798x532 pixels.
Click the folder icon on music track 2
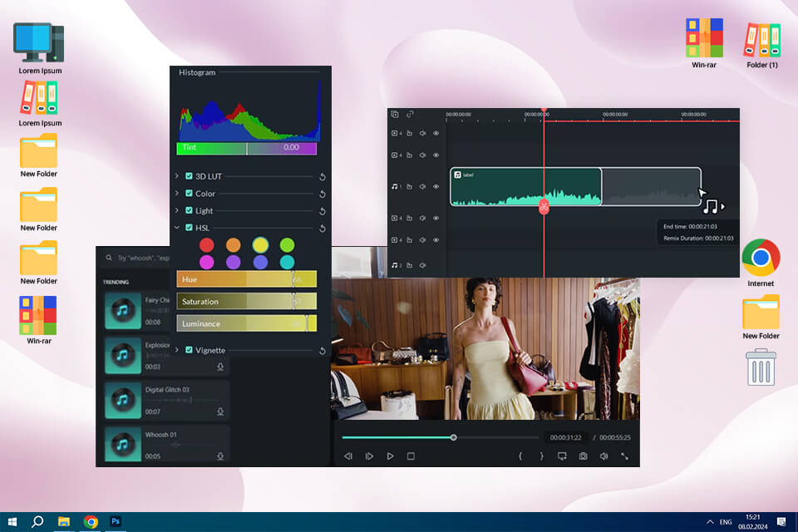409,265
